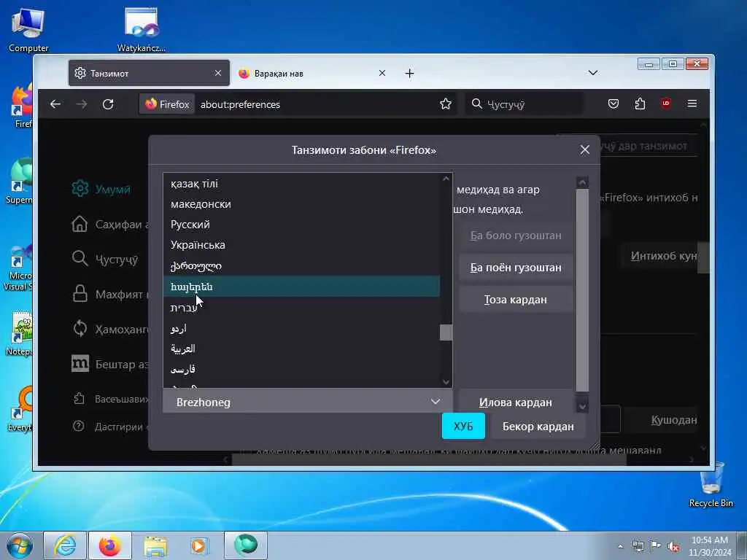Select Українська in the language list

tap(301, 245)
